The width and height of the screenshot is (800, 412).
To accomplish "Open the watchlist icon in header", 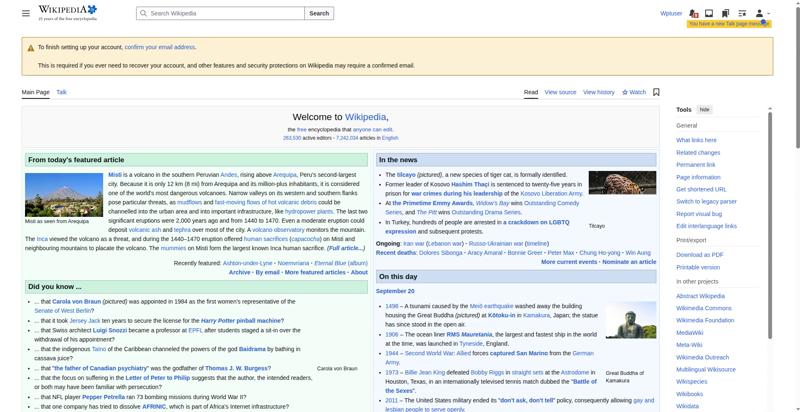I will click(x=742, y=13).
